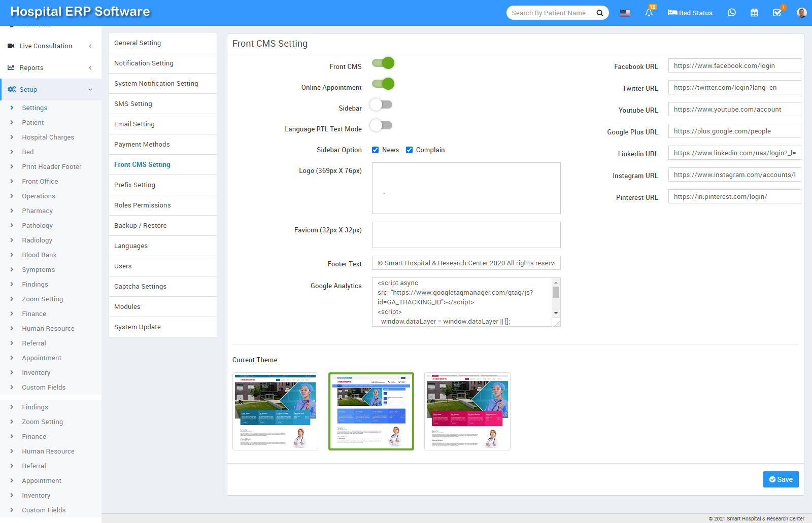The image size is (812, 523).
Task: Open the SMS Setting tab
Action: coord(132,103)
